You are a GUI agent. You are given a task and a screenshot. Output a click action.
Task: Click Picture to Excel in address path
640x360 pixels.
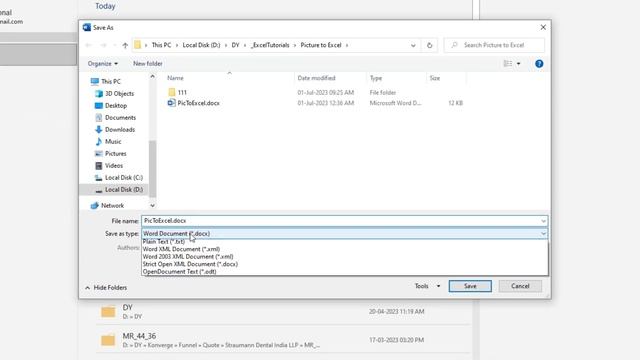[321, 45]
